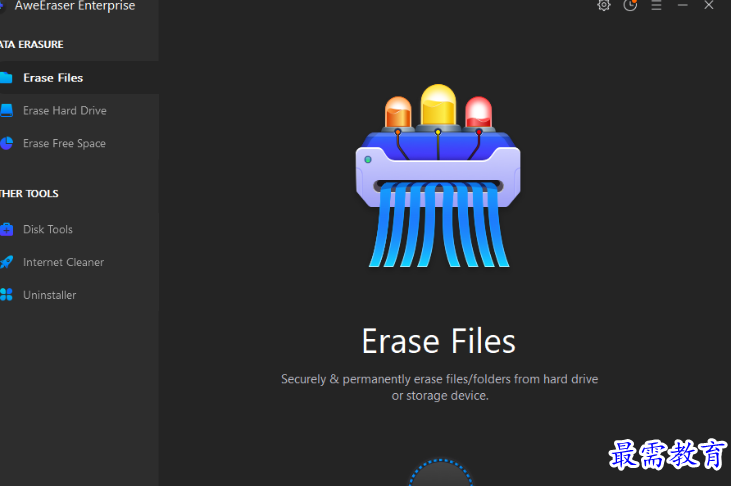Click the Erase Hard Drive disk icon
The image size is (733, 486).
click(5, 111)
